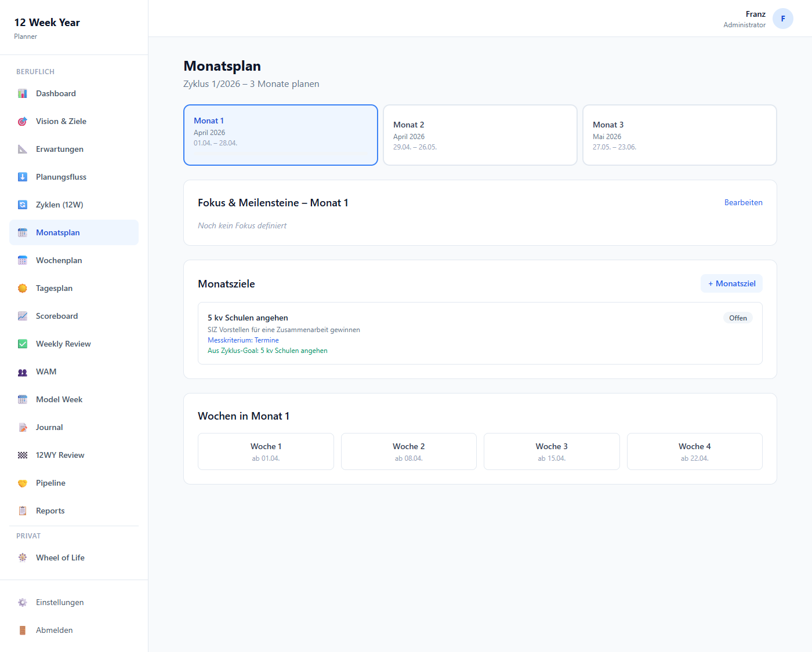812x652 pixels.
Task: Click the Wheel of Life icon
Action: pos(23,558)
